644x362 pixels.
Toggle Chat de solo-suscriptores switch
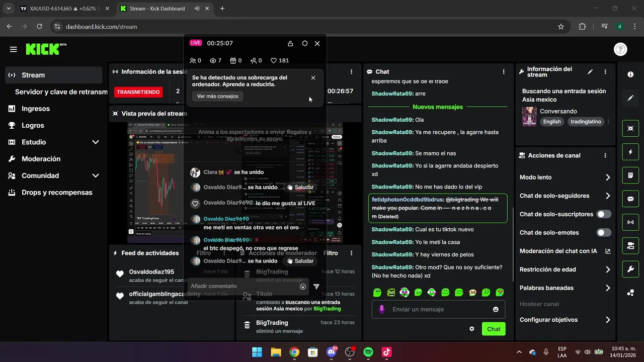pyautogui.click(x=604, y=214)
